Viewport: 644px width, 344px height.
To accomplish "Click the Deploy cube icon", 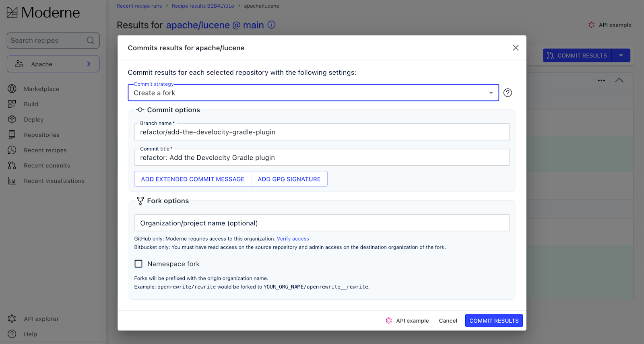I will (x=12, y=119).
